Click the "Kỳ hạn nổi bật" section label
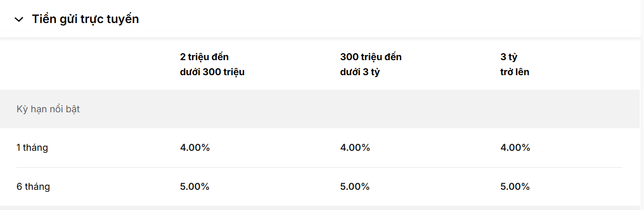Screen dimensions: 644x210 click(x=48, y=109)
